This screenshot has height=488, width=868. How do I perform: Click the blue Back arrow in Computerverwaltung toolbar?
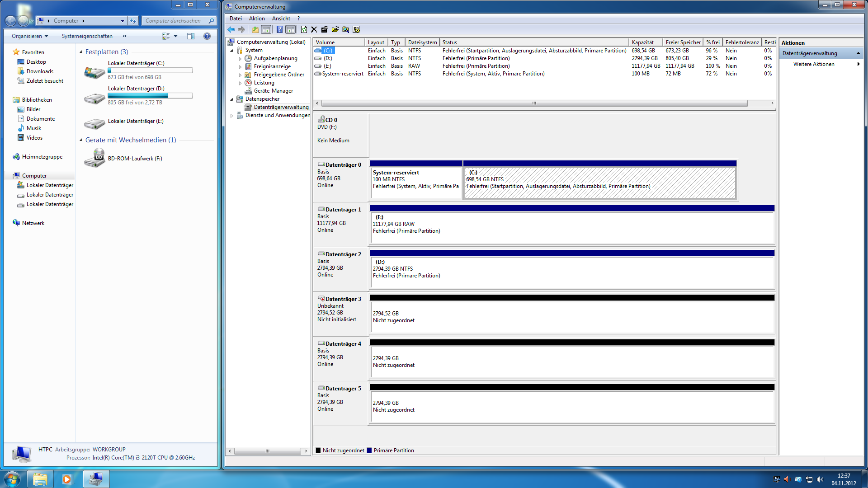[231, 30]
